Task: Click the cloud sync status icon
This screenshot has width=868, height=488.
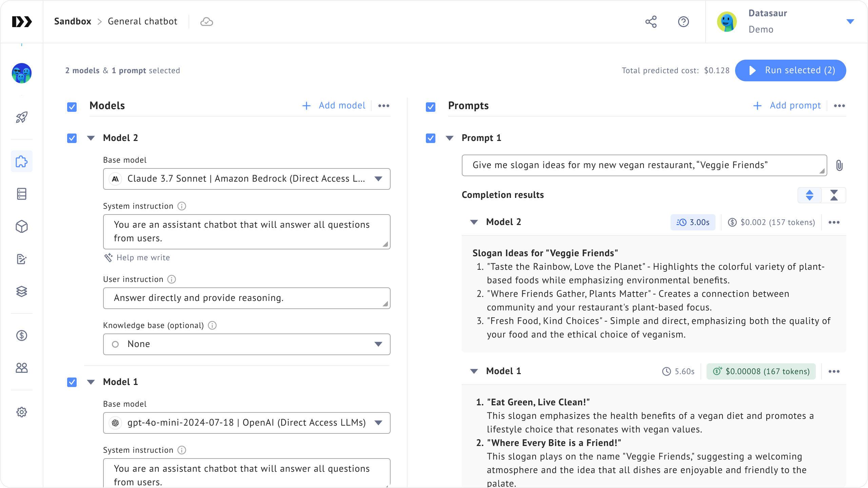Action: (x=206, y=22)
